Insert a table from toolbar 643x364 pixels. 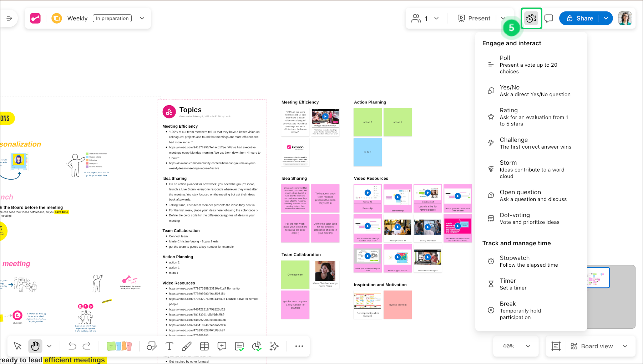click(204, 346)
